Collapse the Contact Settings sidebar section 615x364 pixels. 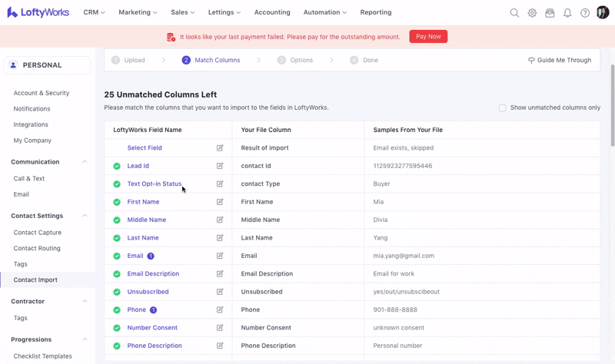tap(85, 216)
